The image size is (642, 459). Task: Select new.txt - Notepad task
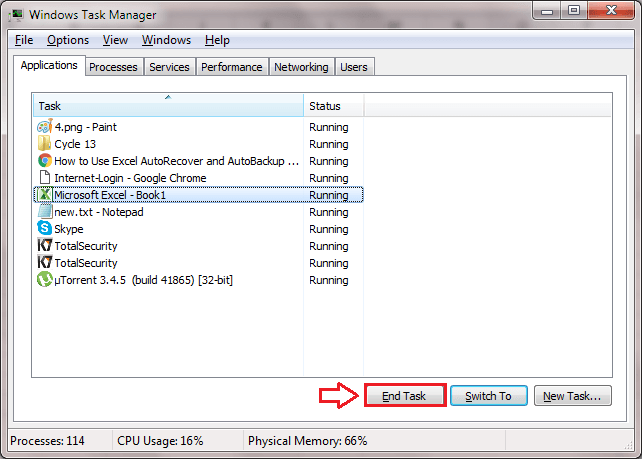pos(198,212)
